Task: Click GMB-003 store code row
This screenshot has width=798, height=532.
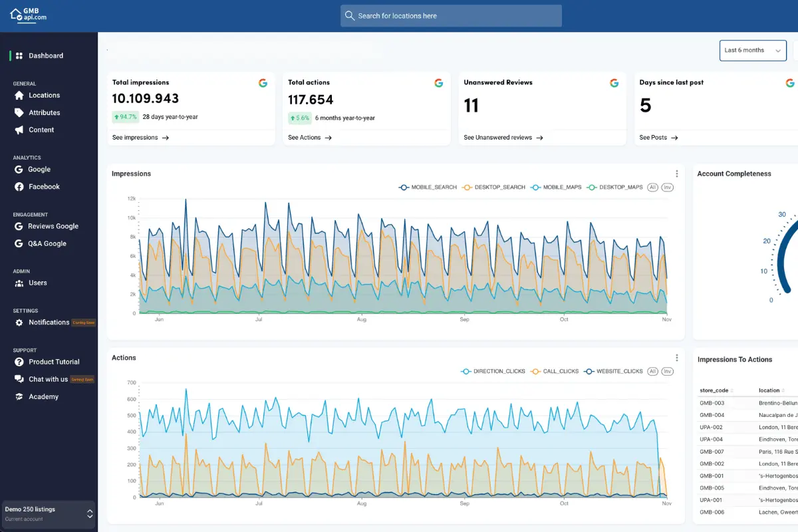Action: click(x=712, y=403)
